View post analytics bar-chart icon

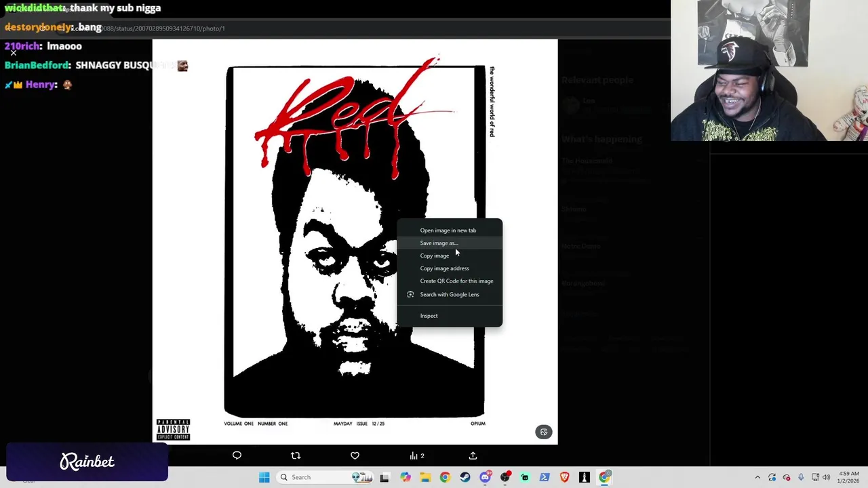416,455
